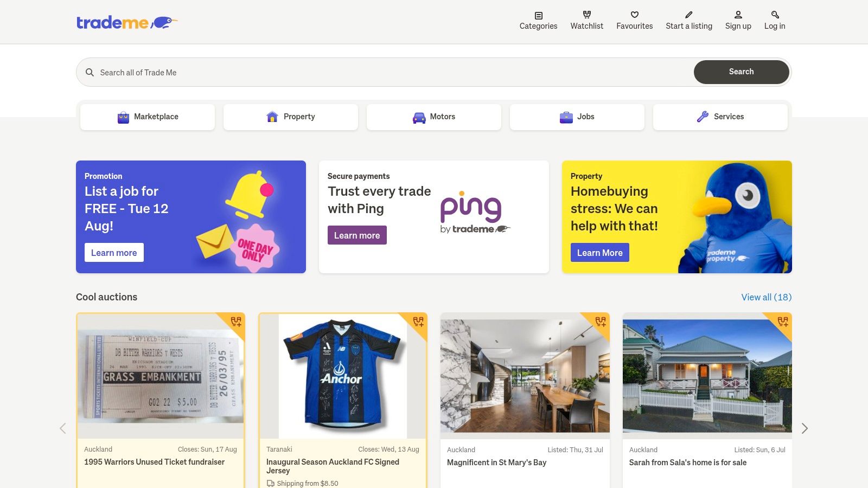Click 'Listed: Sun, 6 Jul' text
The height and width of the screenshot is (488, 868).
[759, 450]
